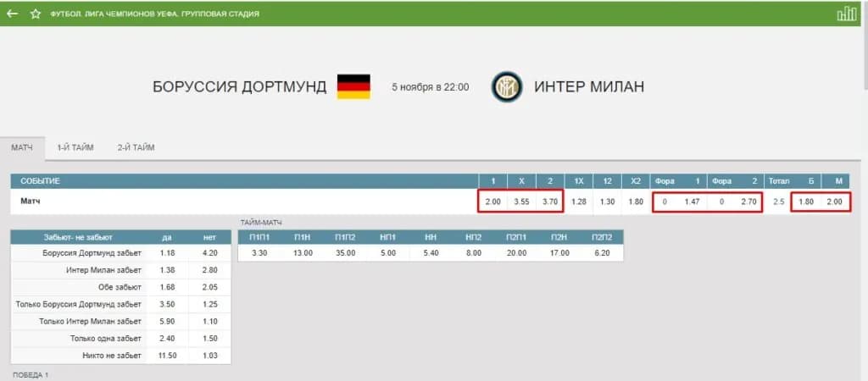This screenshot has width=868, height=381.
Task: Click the Тотал value 2.5
Action: click(778, 202)
